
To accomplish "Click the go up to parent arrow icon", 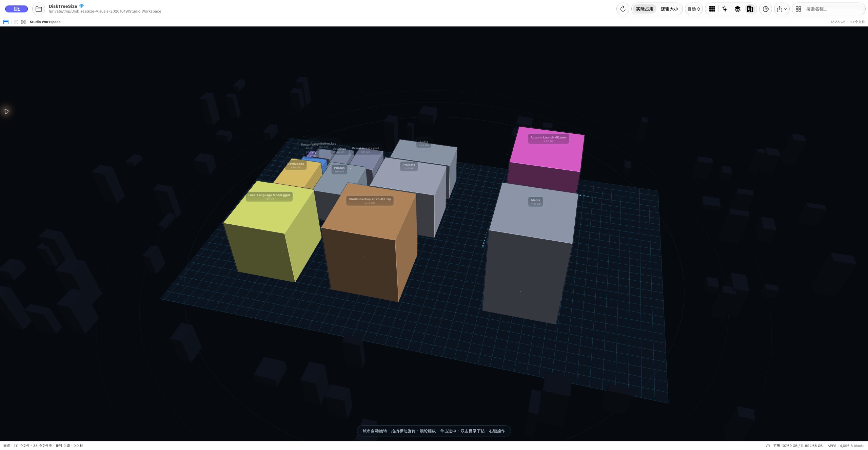I will [16, 22].
